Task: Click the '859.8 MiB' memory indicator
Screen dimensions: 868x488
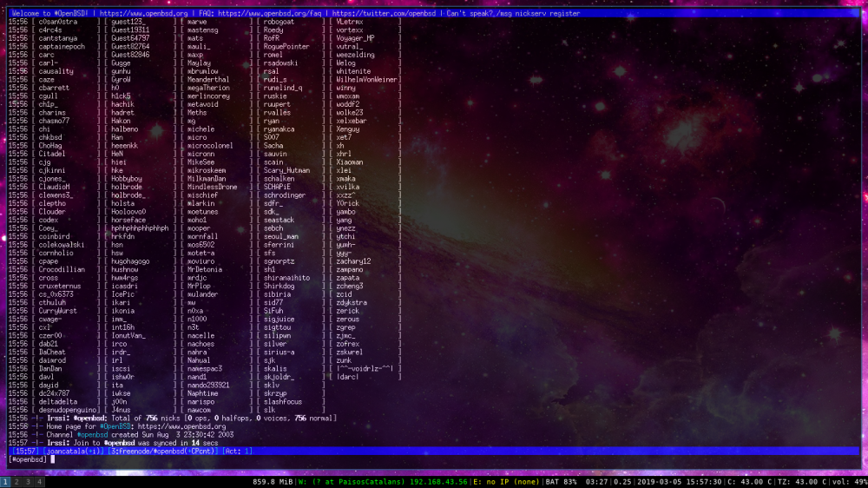Action: (273, 482)
